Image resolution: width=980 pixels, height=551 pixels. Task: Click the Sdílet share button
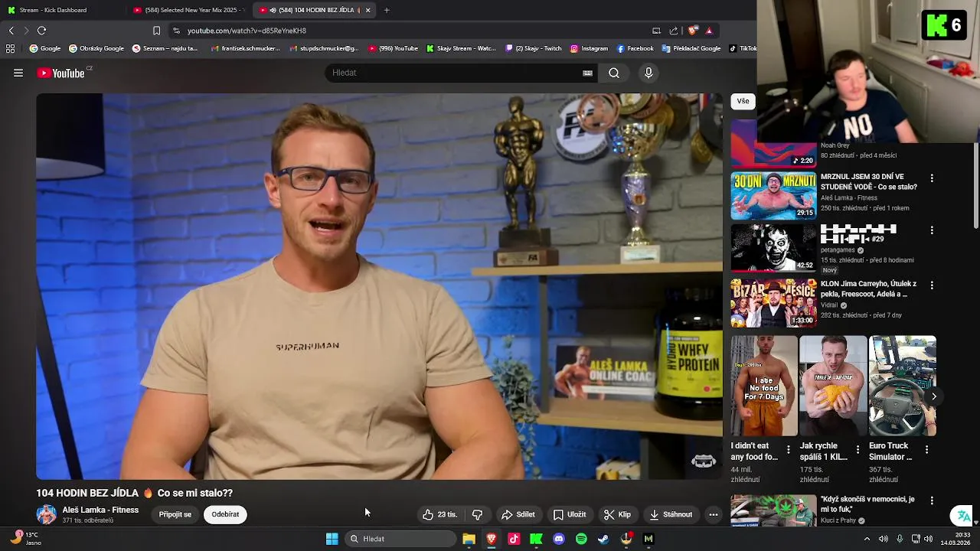click(x=518, y=514)
